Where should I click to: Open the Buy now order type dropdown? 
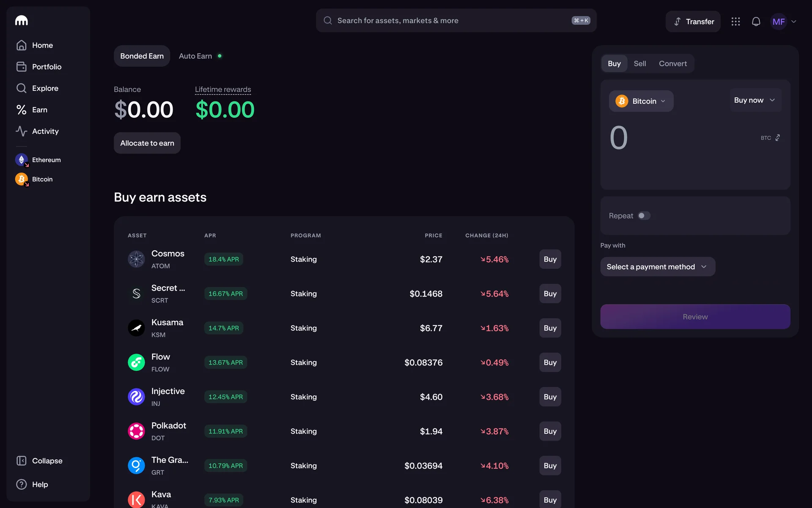754,100
